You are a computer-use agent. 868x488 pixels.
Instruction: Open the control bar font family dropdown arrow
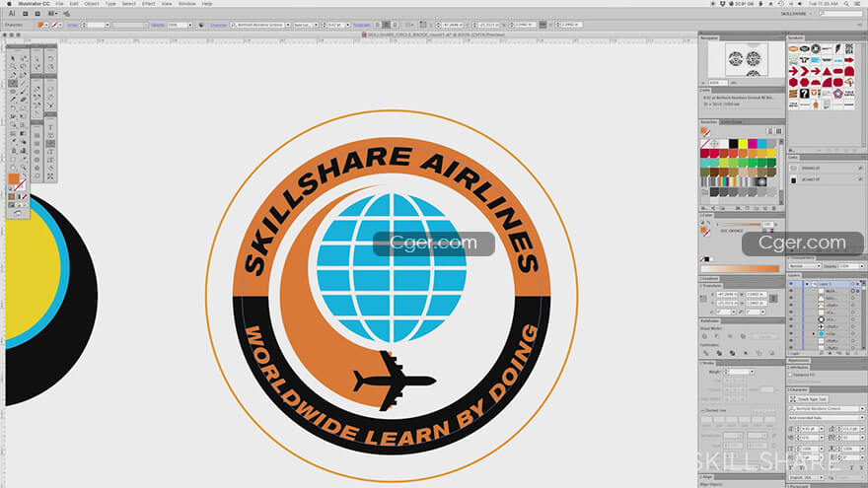click(288, 25)
